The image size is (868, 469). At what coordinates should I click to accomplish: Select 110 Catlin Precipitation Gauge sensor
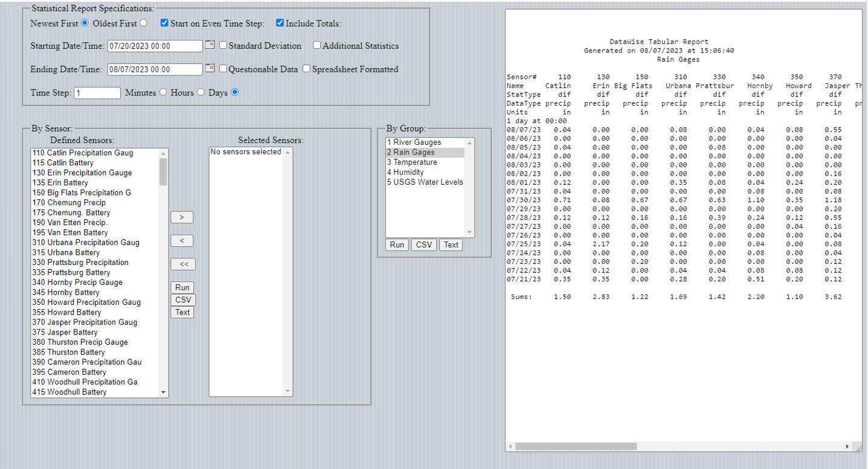pyautogui.click(x=83, y=153)
